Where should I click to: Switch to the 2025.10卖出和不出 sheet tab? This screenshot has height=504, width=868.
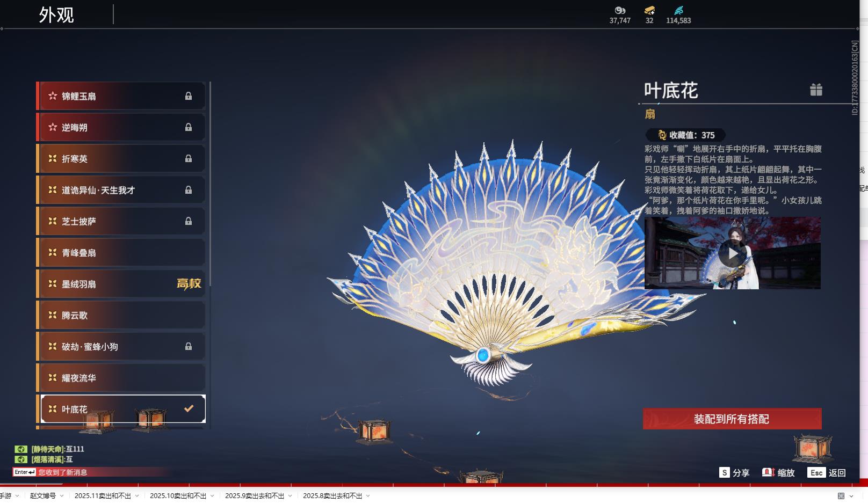click(x=178, y=496)
